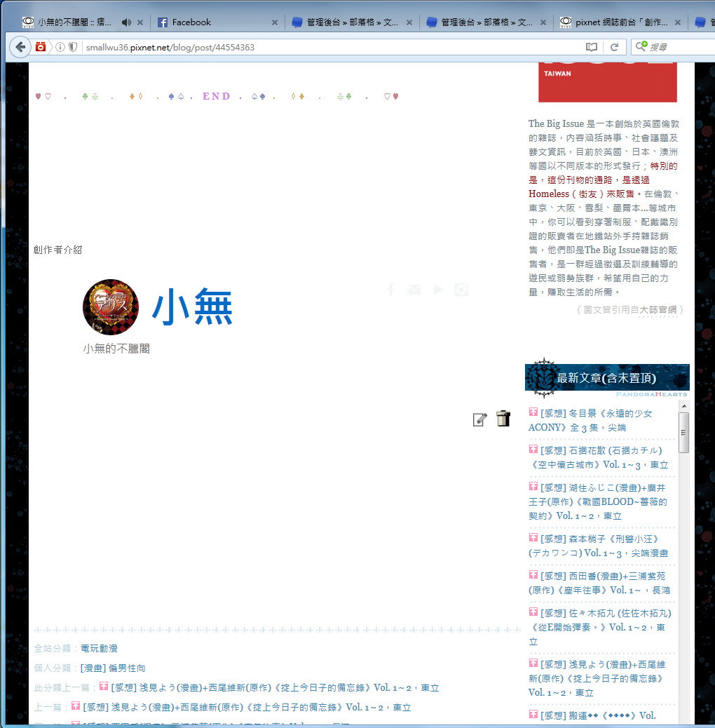Switch to the 小無的不臘閣 tab

74,22
